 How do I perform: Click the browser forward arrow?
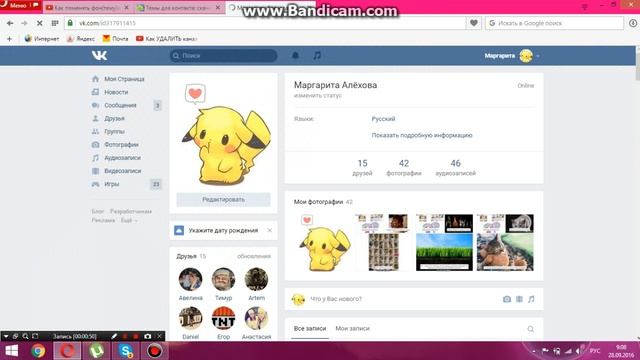coord(24,23)
